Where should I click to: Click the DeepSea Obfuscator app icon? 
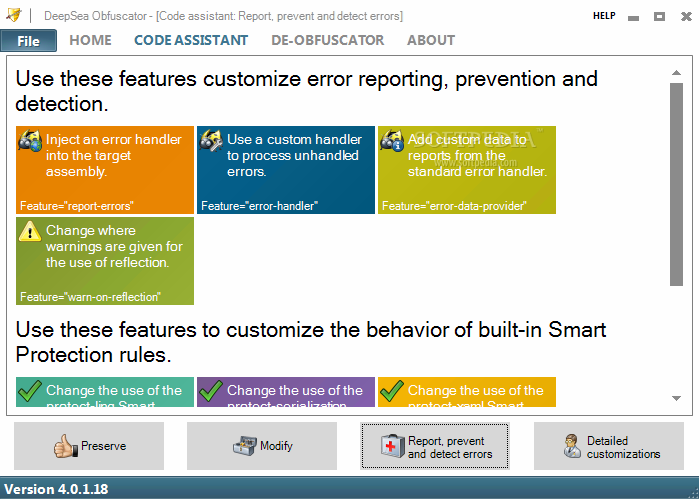(14, 15)
